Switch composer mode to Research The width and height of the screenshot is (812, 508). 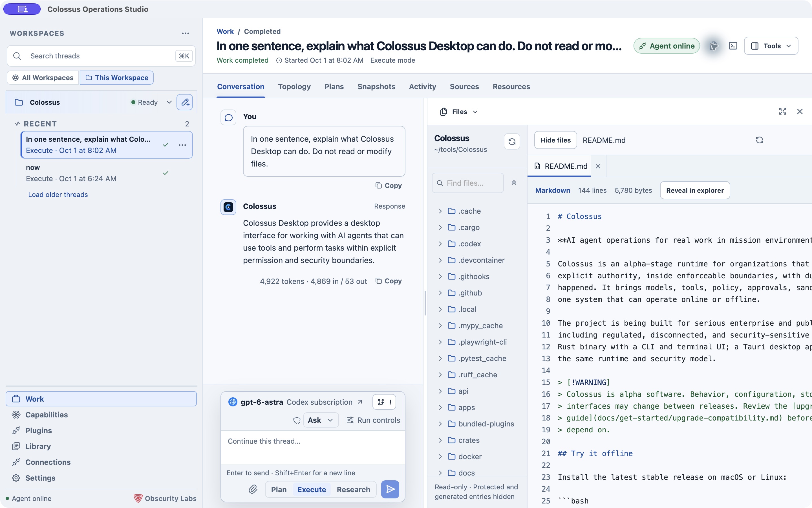[353, 490]
